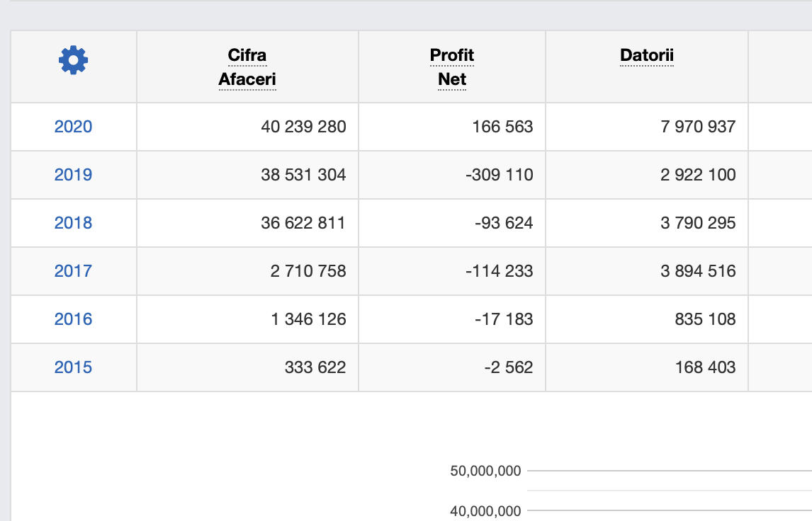
Task: Select 2019 net loss value -309 110
Action: tap(499, 175)
